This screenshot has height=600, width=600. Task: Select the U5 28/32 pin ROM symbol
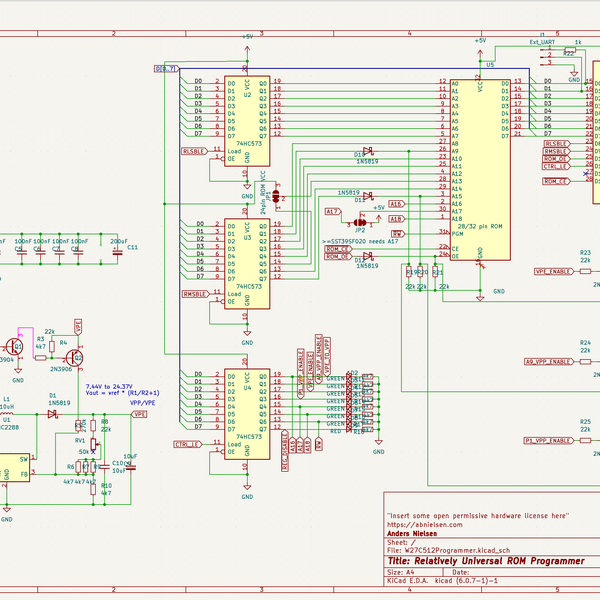click(480, 170)
